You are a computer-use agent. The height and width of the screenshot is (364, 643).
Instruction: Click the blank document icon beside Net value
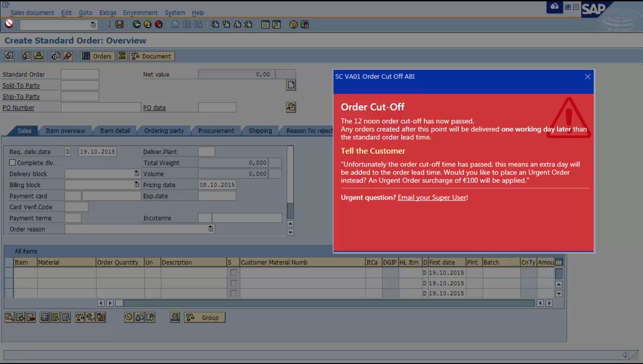point(291,85)
